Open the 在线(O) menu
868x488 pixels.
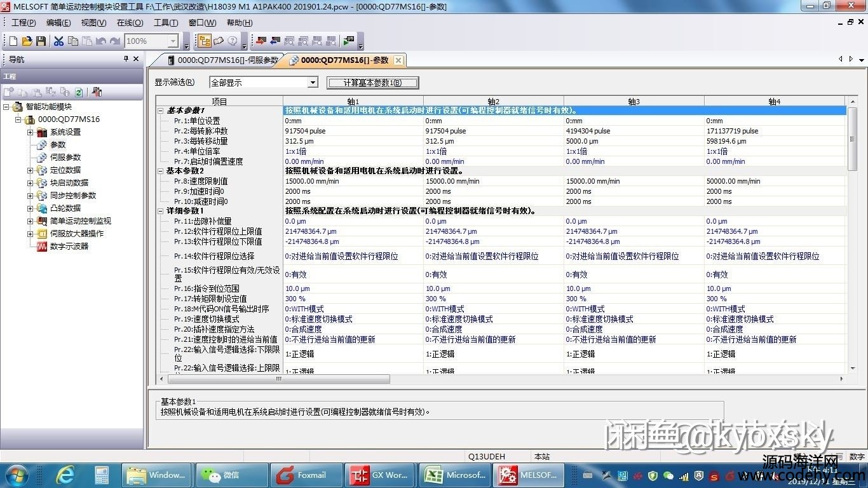(x=130, y=23)
